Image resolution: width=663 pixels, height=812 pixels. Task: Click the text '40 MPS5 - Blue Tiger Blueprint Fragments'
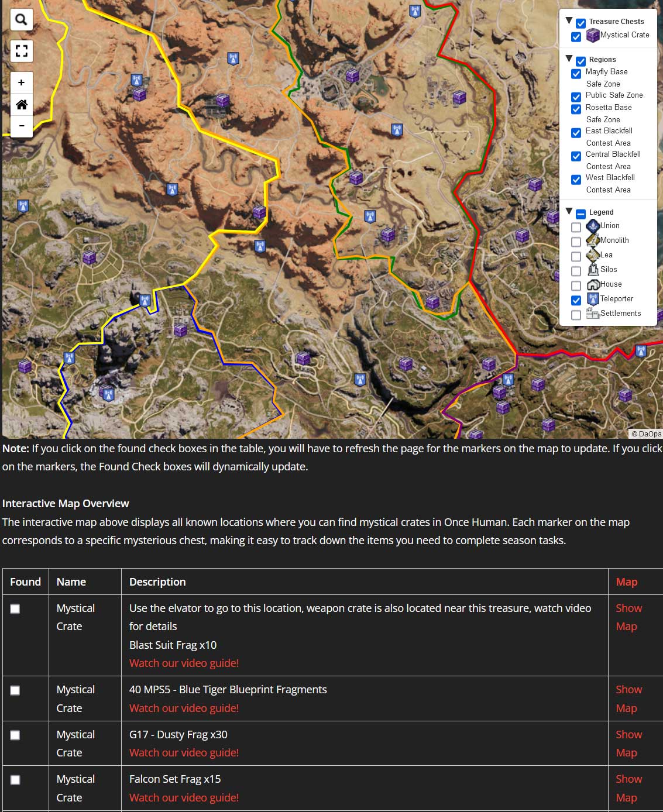tap(228, 689)
